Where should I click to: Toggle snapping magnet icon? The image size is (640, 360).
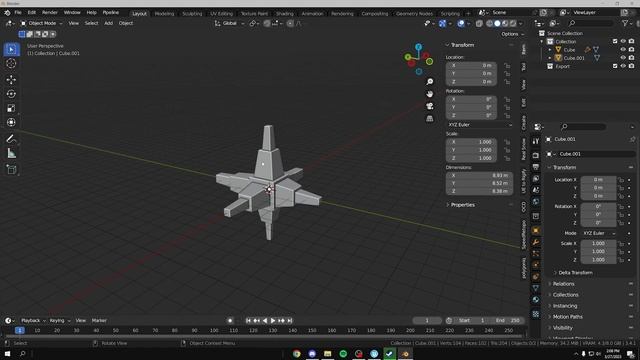click(267, 24)
